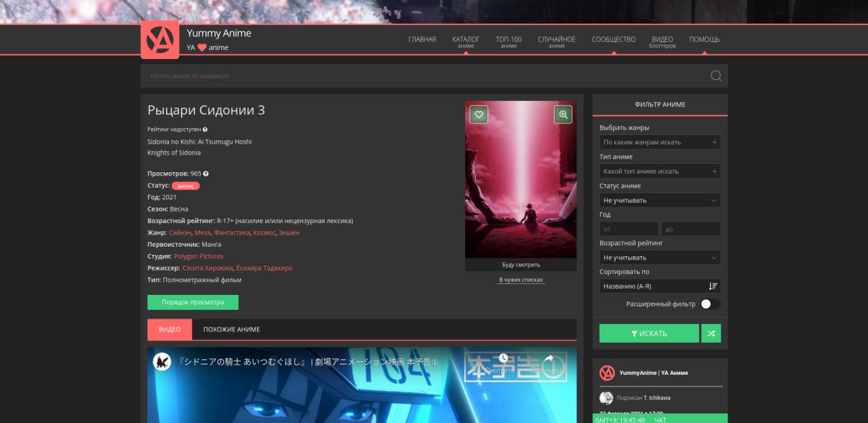Open the genres selection field
The image size is (868, 423).
click(660, 142)
